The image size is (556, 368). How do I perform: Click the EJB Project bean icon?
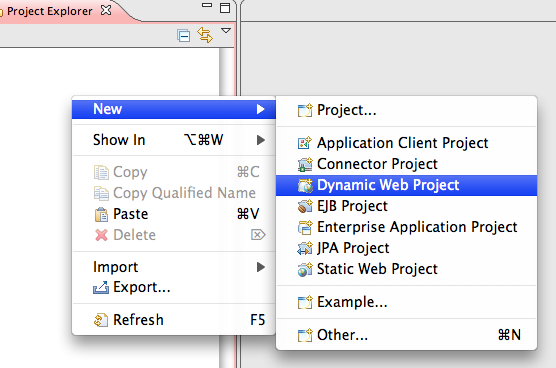pos(305,206)
